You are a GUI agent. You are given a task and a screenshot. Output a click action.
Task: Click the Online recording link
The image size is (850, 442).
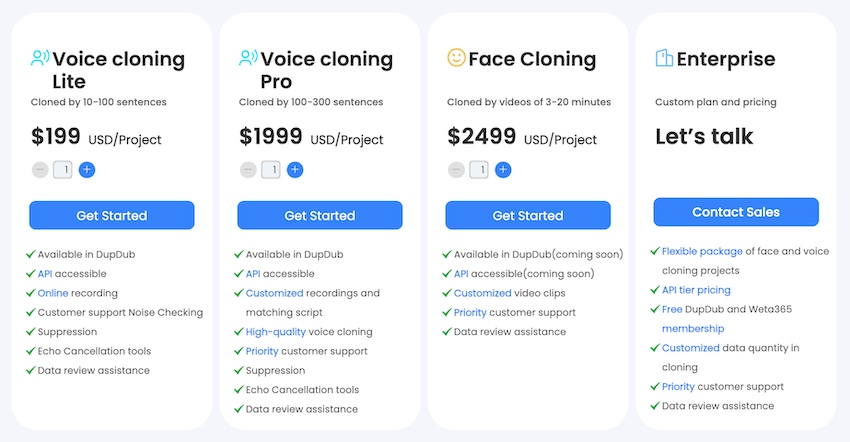pos(52,293)
